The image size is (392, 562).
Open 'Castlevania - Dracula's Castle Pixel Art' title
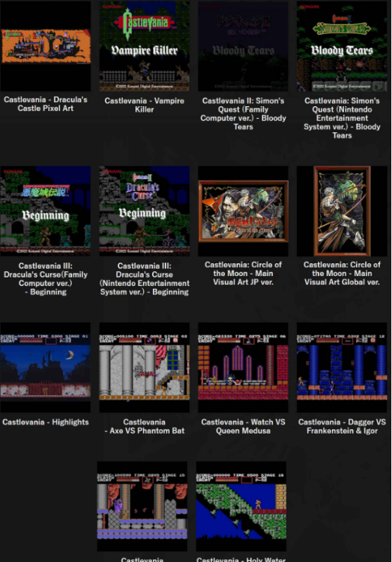(45, 104)
